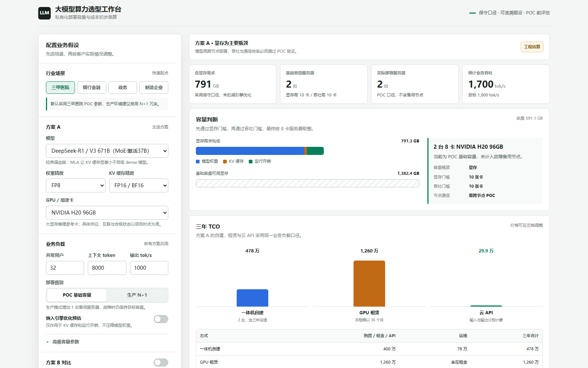Click the 1,382.4 GB capacity value
This screenshot has width=588, height=368.
pyautogui.click(x=408, y=173)
